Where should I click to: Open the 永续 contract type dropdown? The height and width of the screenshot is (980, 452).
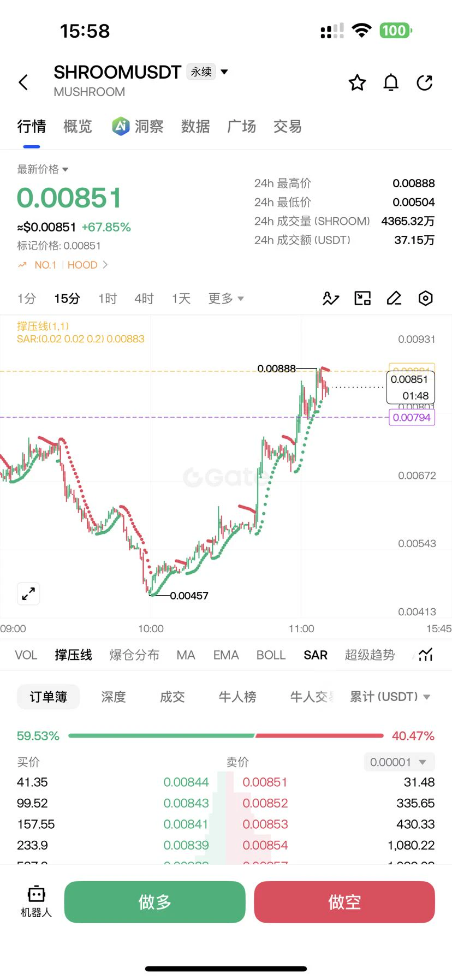[207, 72]
